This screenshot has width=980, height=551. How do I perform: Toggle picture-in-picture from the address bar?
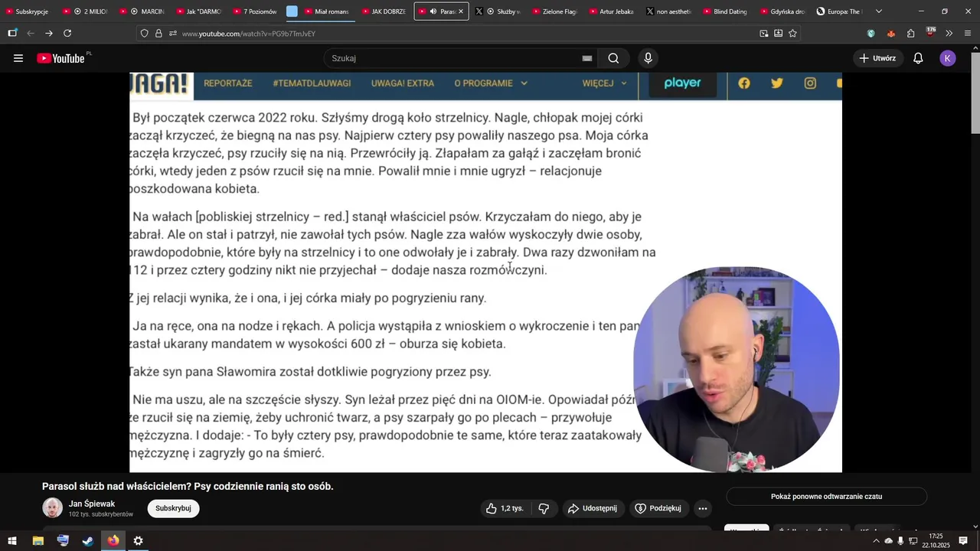pos(763,33)
